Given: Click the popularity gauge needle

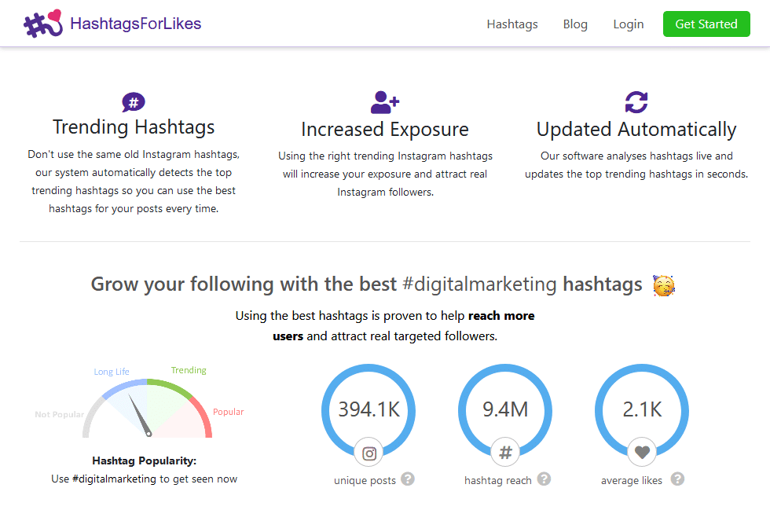Looking at the screenshot, I should tap(140, 415).
